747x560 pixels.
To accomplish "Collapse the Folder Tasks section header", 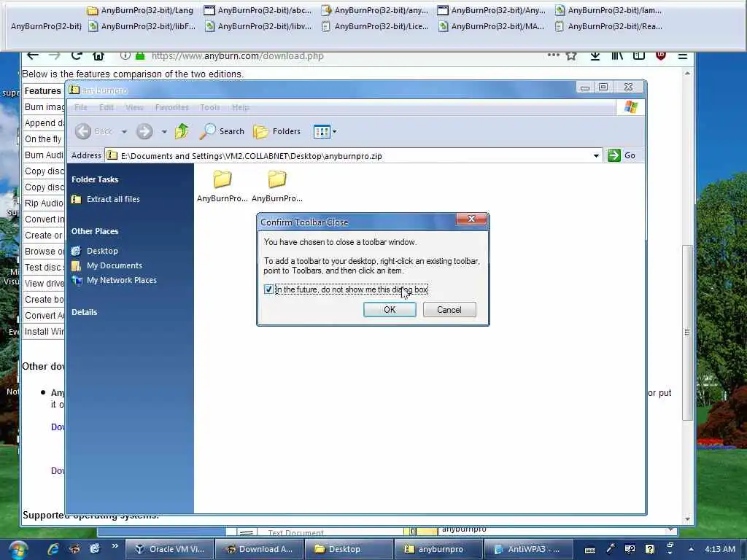I will click(95, 179).
